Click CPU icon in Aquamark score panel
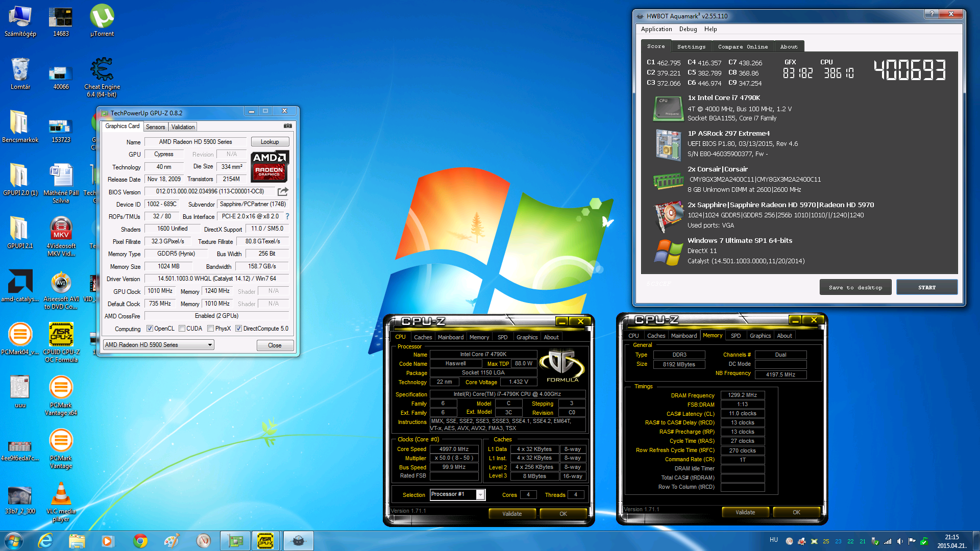The image size is (980, 551). point(668,108)
